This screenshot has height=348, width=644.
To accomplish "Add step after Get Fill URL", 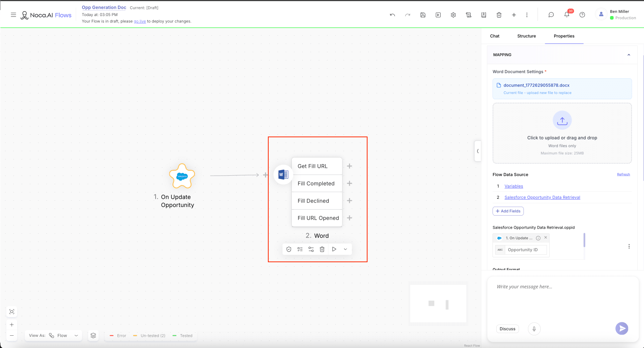I will pyautogui.click(x=350, y=166).
